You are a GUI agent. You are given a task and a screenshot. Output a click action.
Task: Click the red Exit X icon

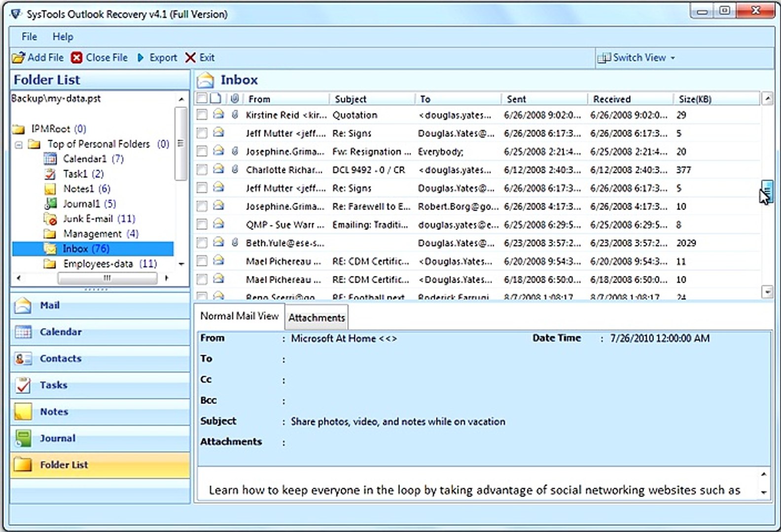pos(190,58)
